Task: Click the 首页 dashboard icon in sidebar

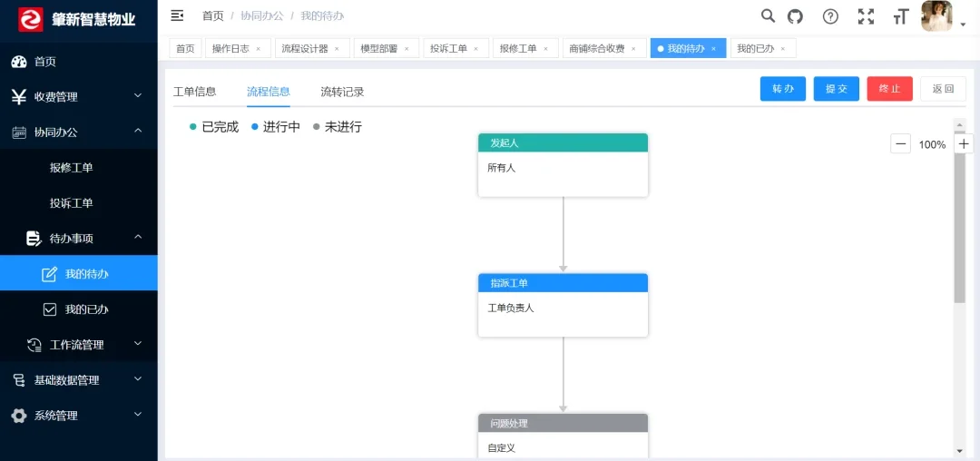Action: 19,61
